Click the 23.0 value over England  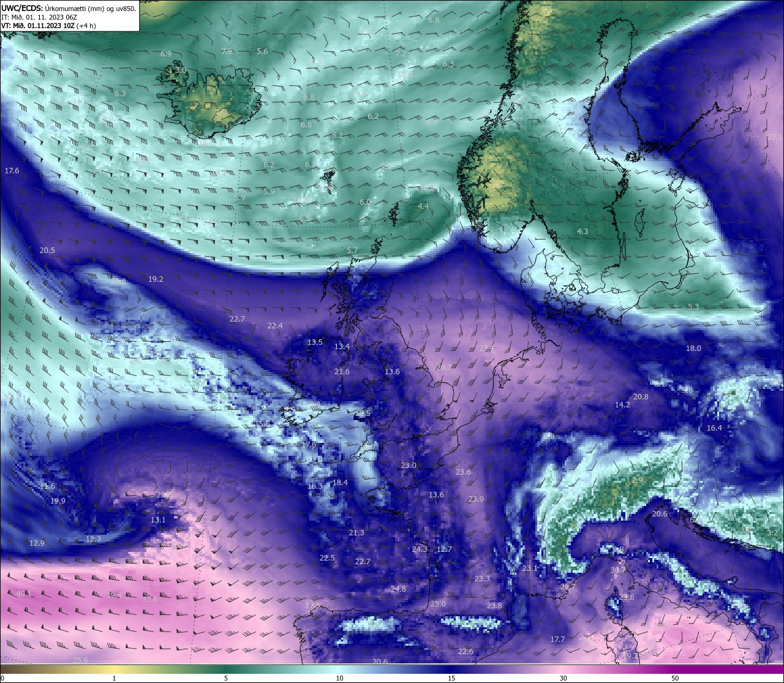[409, 466]
